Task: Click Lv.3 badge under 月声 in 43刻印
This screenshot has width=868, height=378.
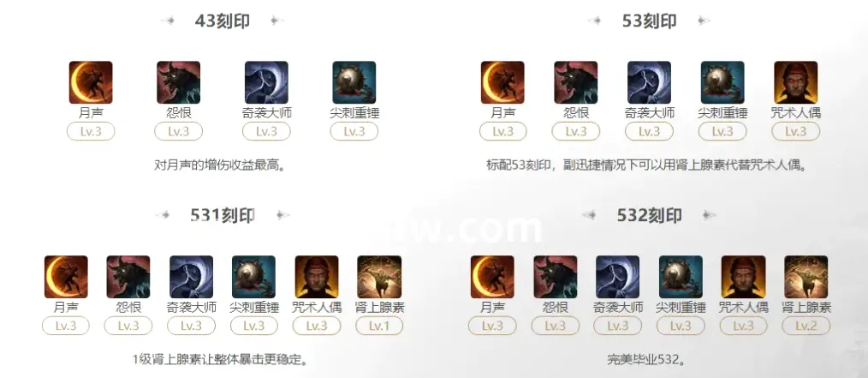Action: (91, 131)
